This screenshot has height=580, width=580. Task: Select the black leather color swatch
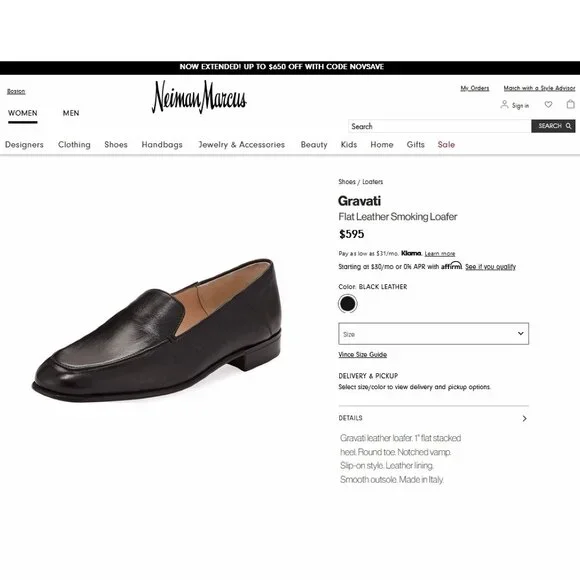(x=348, y=304)
